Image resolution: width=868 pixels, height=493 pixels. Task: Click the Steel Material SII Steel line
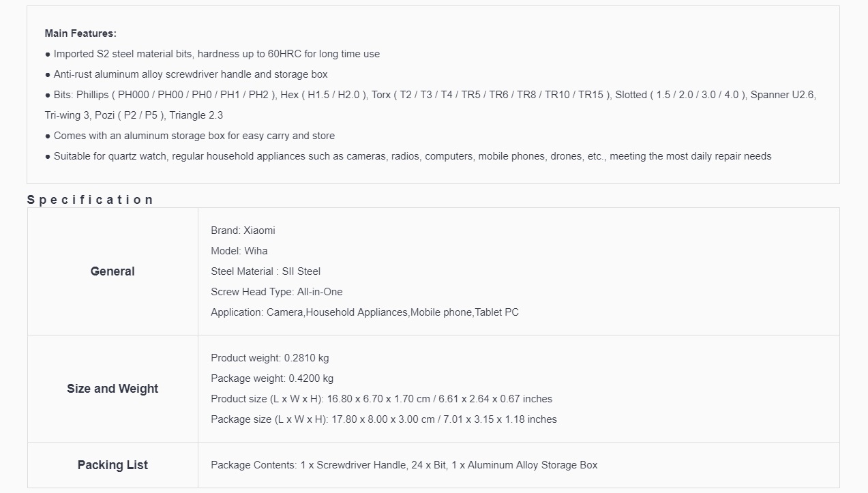[266, 271]
